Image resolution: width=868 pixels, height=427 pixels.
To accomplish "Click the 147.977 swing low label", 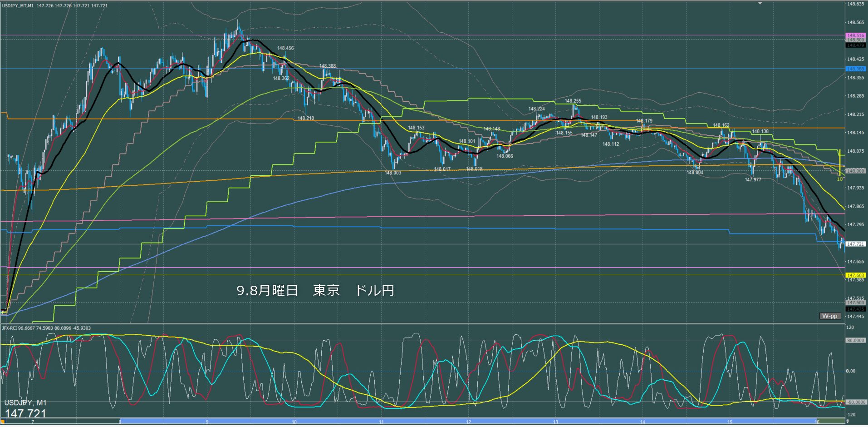I will tap(753, 180).
